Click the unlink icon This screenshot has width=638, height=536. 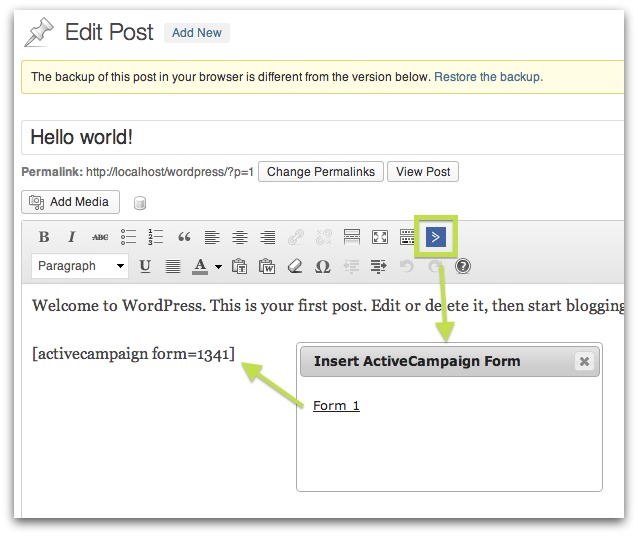pos(324,237)
